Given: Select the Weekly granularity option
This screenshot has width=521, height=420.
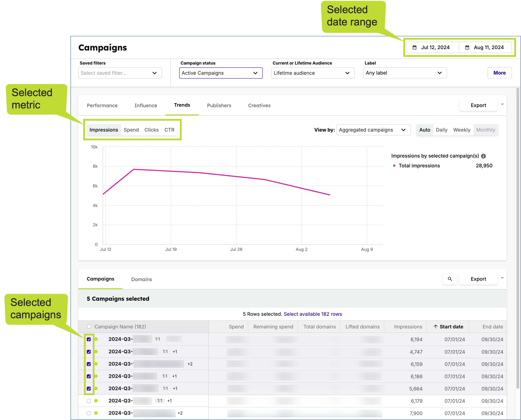Looking at the screenshot, I should click(x=461, y=130).
